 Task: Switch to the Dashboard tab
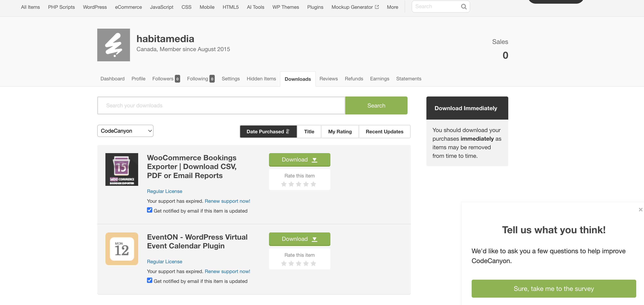(x=113, y=79)
